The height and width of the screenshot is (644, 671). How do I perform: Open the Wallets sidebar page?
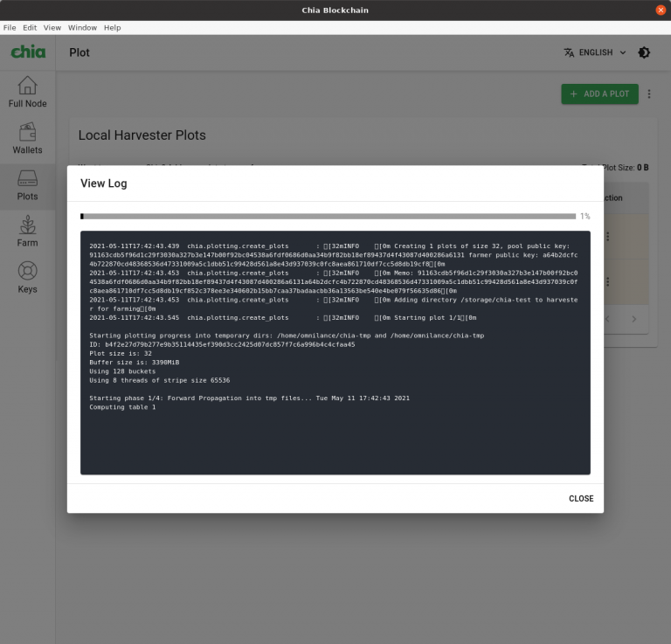click(27, 138)
